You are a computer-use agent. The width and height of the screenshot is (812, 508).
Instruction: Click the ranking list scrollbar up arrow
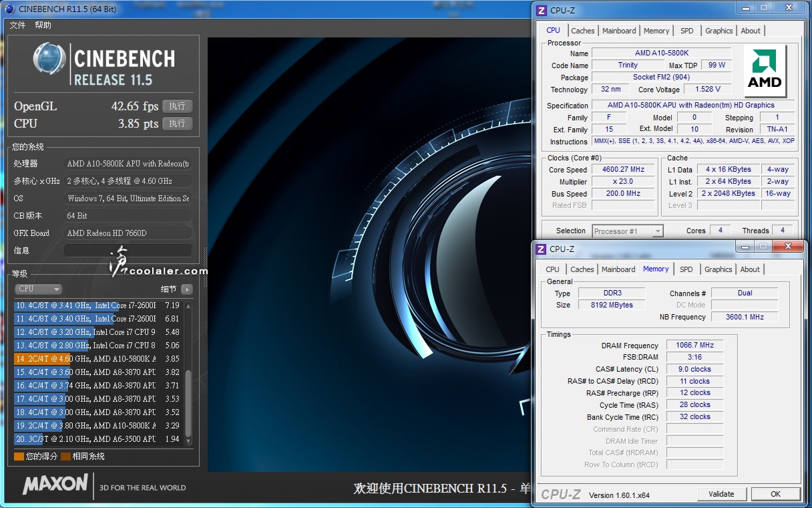tap(188, 306)
